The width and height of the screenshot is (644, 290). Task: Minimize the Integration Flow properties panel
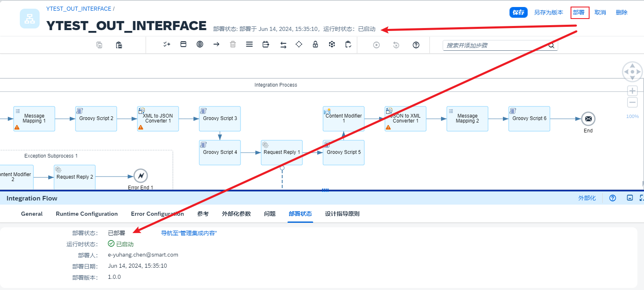pyautogui.click(x=630, y=198)
